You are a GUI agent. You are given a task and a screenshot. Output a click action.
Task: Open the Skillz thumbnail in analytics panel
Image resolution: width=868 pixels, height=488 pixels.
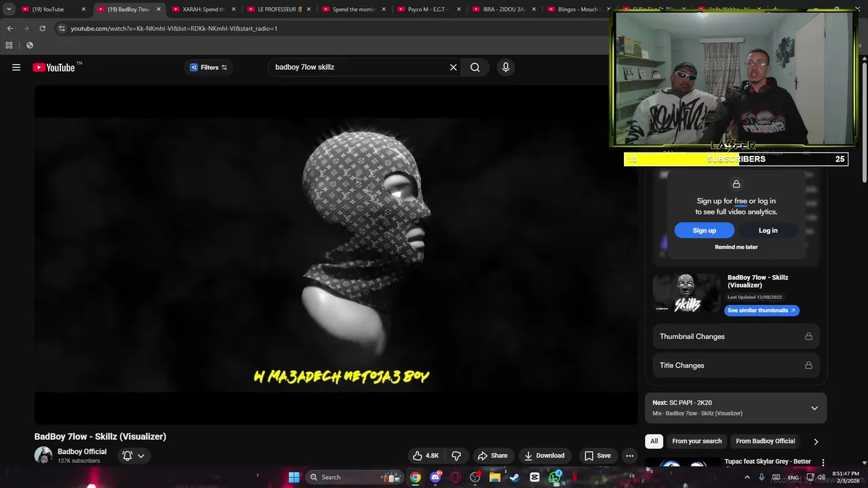point(686,293)
